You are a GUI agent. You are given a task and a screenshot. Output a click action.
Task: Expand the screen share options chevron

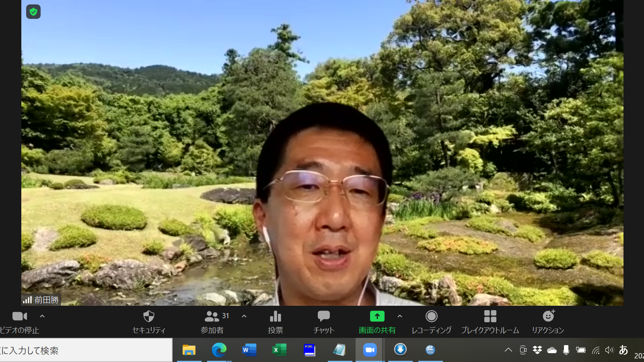click(x=400, y=317)
